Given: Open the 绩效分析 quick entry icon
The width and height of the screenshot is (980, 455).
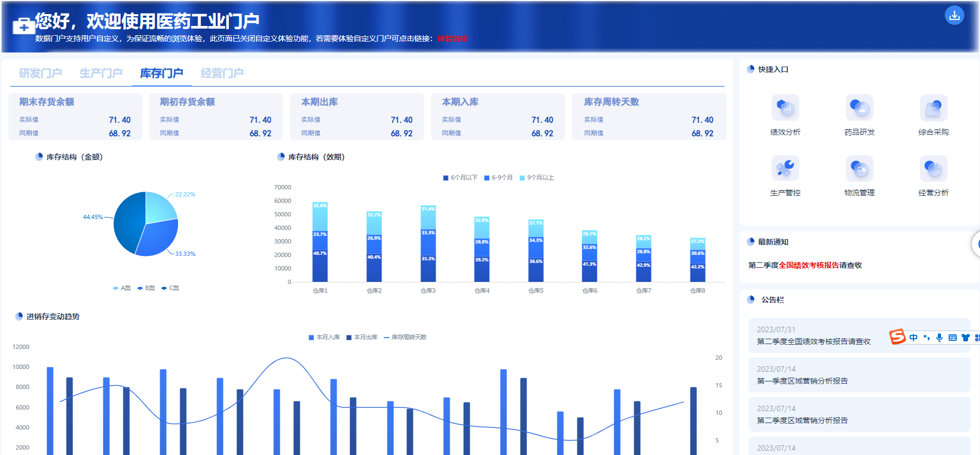Looking at the screenshot, I should pyautogui.click(x=785, y=107).
